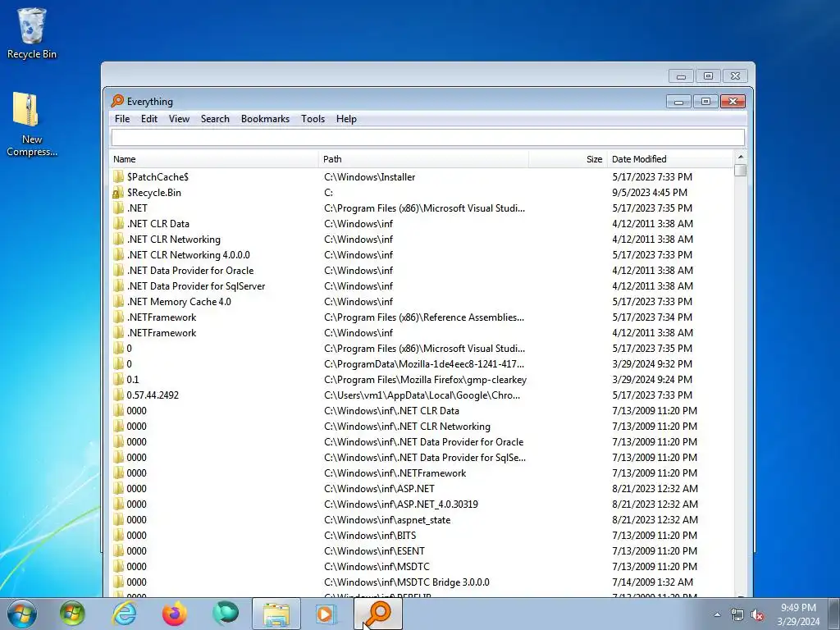Select the .NET folder icon
Image resolution: width=840 pixels, height=630 pixels.
pyautogui.click(x=118, y=208)
